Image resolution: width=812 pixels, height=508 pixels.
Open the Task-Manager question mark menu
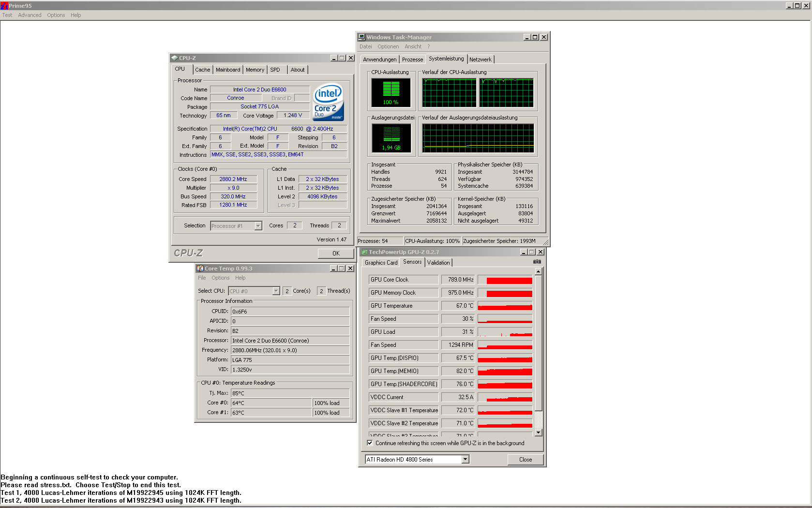point(428,47)
